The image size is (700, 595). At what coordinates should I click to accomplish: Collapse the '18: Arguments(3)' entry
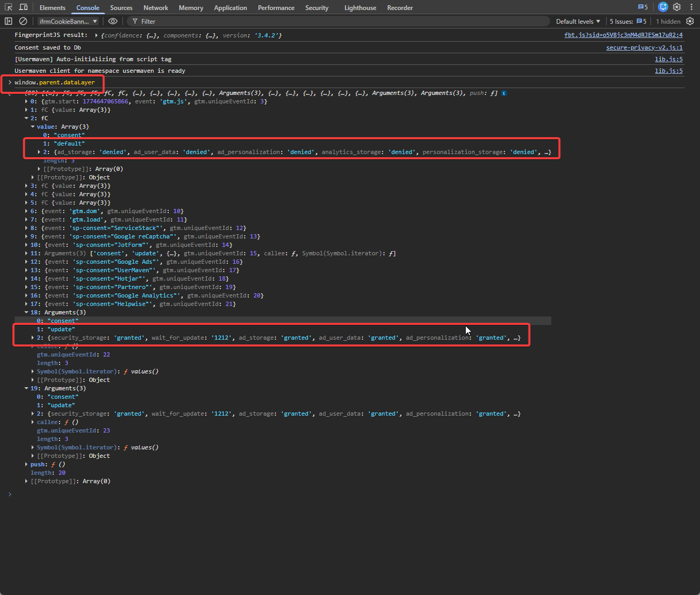(x=26, y=312)
